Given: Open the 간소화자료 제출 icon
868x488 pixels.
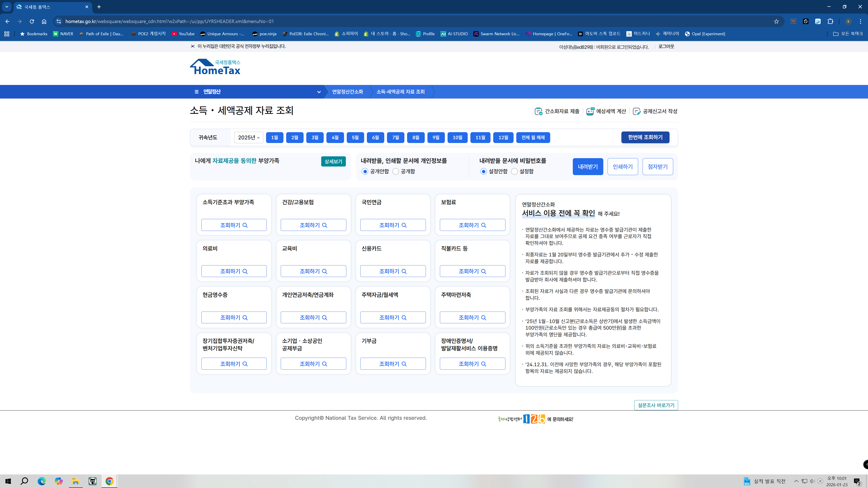Looking at the screenshot, I should pos(538,111).
